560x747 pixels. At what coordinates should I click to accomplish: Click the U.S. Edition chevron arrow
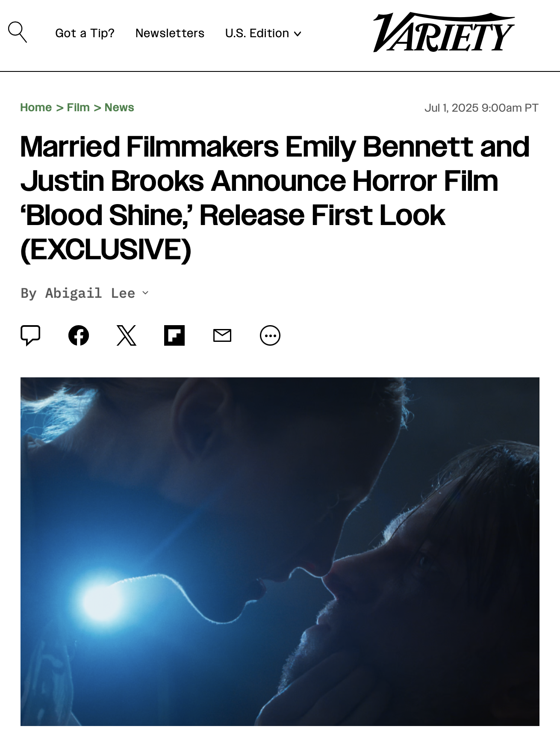pyautogui.click(x=298, y=34)
